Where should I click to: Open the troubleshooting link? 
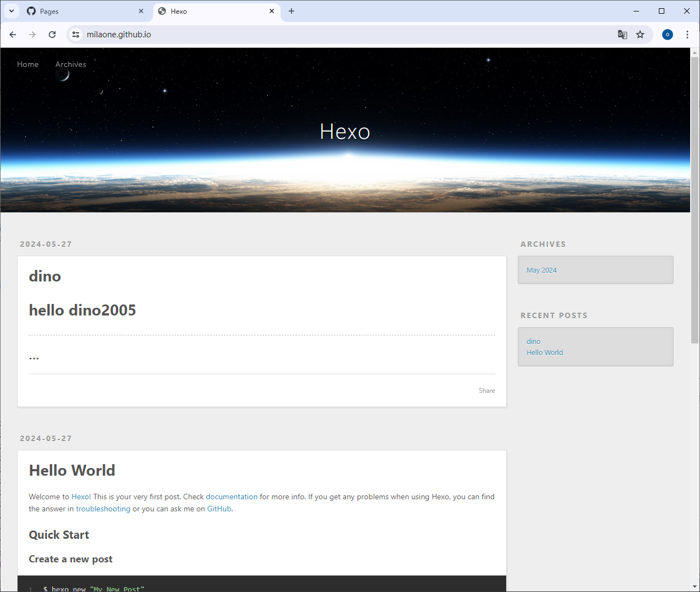point(103,509)
